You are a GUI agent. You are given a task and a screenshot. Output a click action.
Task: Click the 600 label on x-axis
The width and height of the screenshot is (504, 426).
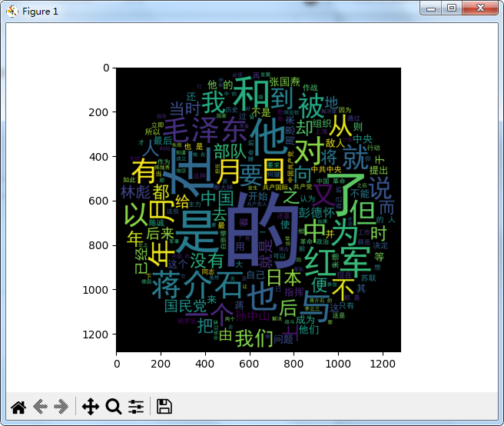click(249, 361)
